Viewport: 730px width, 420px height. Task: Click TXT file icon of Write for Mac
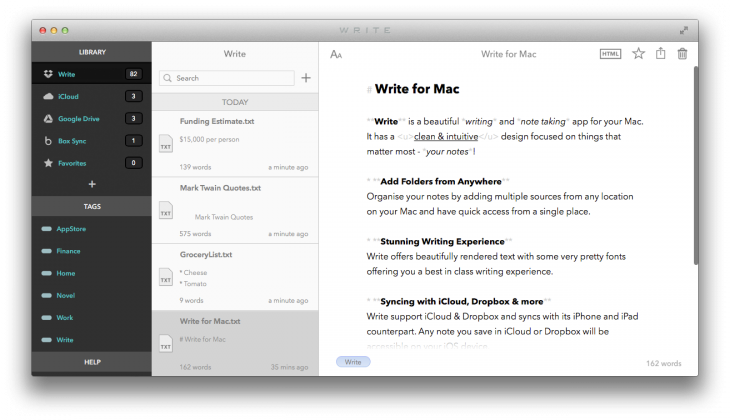(166, 343)
